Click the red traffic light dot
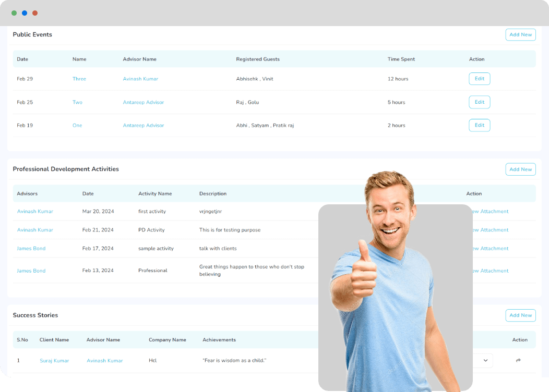The width and height of the screenshot is (549, 392). [x=35, y=13]
